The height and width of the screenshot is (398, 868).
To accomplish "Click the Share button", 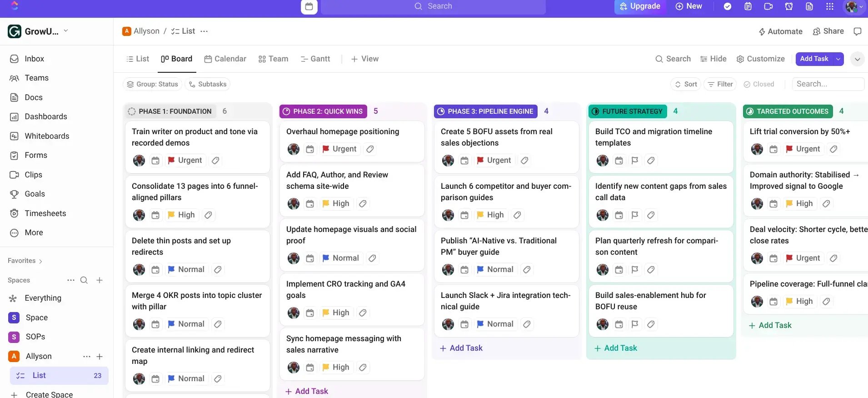I will point(828,31).
